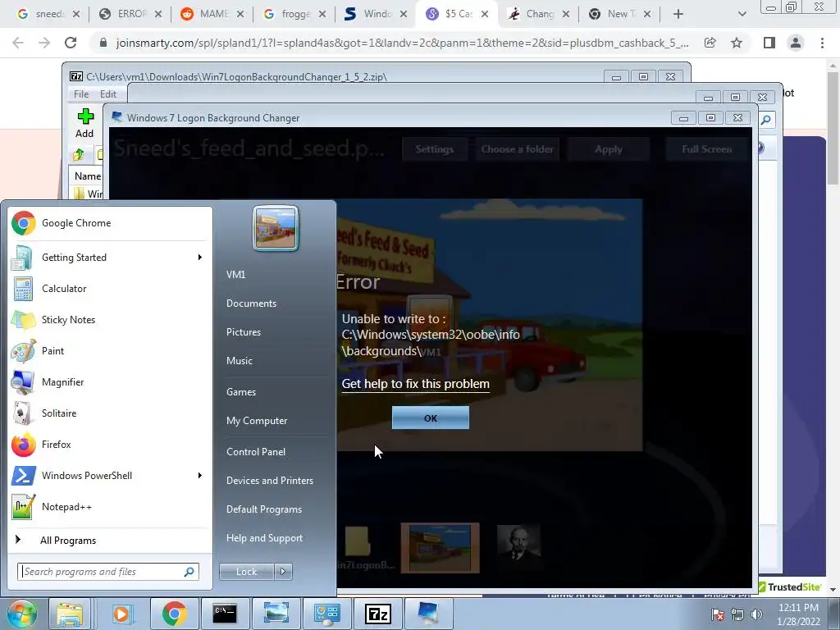
Task: Launch Firefox from the Start menu
Action: (110, 444)
